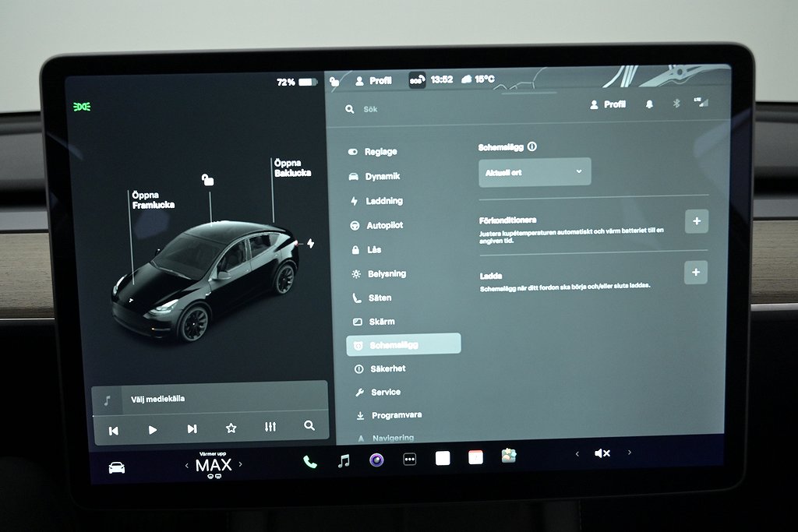This screenshot has width=798, height=532.
Task: Open the app icon right of Calendar
Action: (x=509, y=456)
